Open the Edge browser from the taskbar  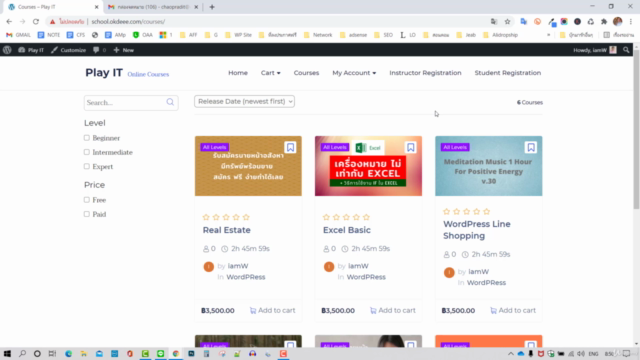pyautogui.click(x=68, y=353)
